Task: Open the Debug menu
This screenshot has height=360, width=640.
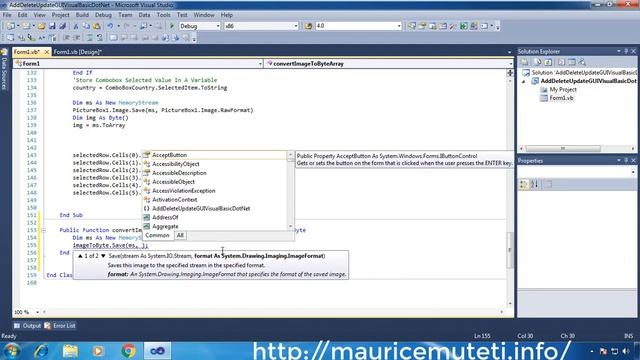Action: pyautogui.click(x=103, y=15)
